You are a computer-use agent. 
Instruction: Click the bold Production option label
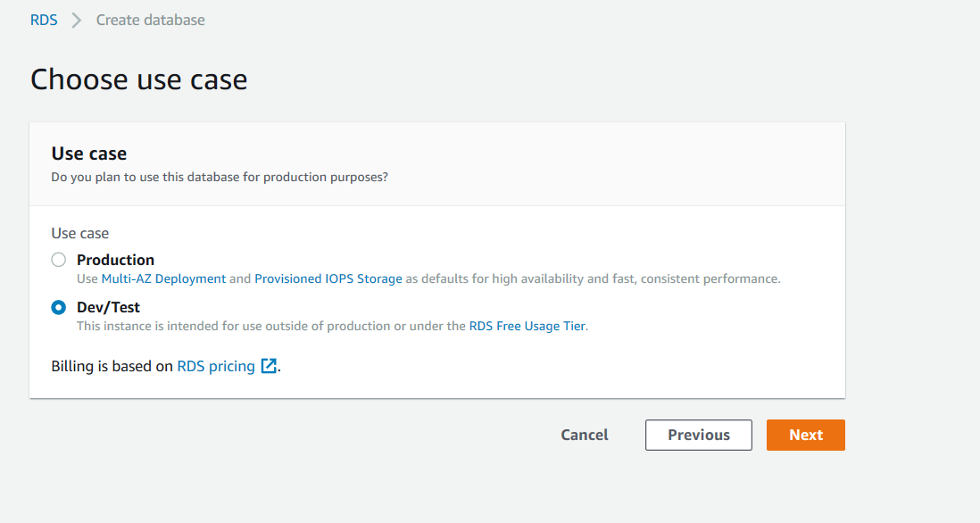point(116,260)
